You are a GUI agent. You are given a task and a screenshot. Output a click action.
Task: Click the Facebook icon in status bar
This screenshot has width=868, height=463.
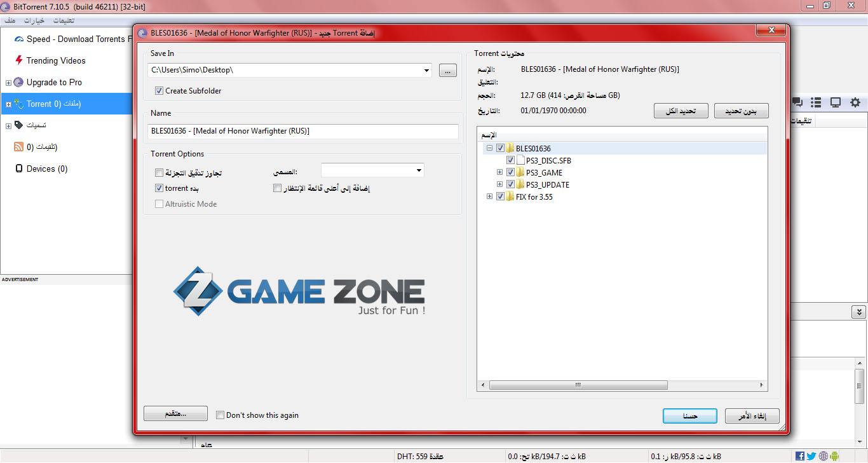(800, 456)
